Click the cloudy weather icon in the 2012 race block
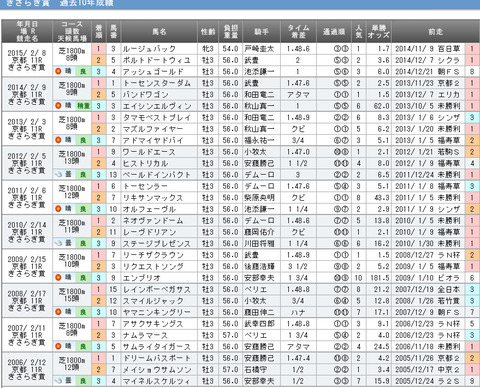The image size is (480, 388). [58, 175]
